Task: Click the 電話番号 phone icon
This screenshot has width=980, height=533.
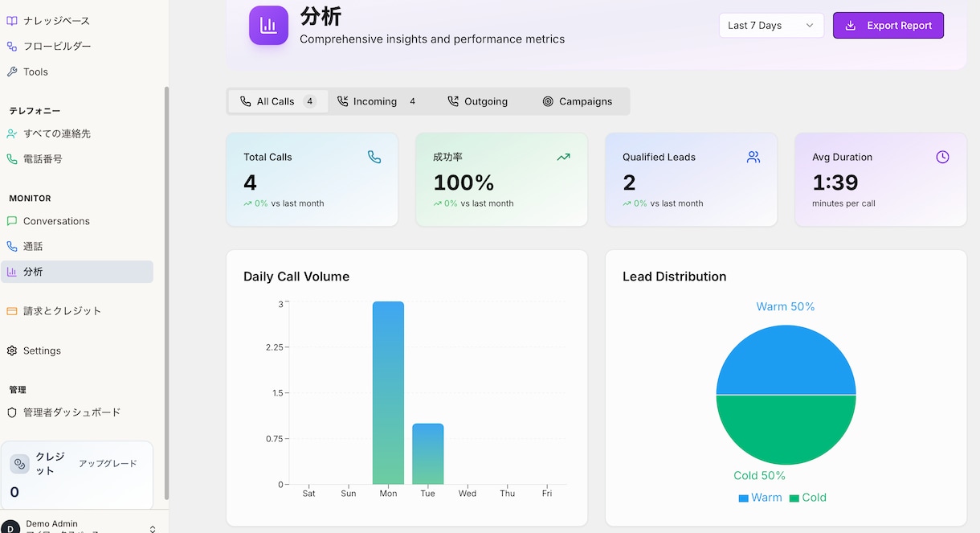Action: (11, 159)
